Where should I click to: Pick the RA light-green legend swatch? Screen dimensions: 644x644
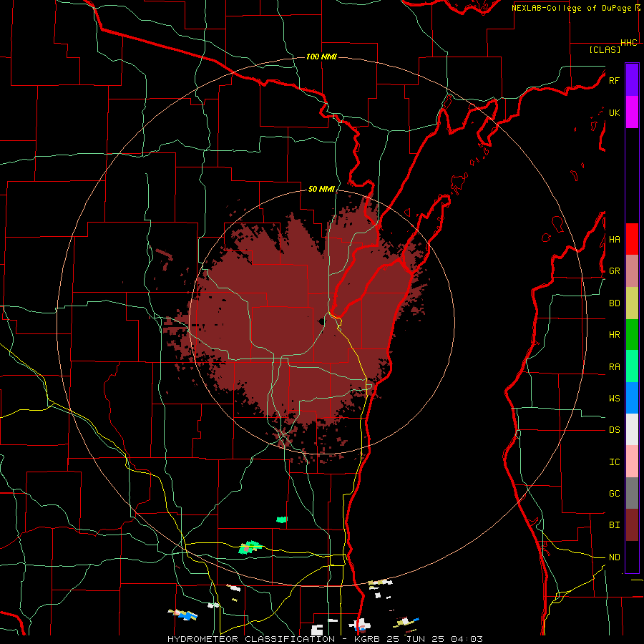(632, 366)
